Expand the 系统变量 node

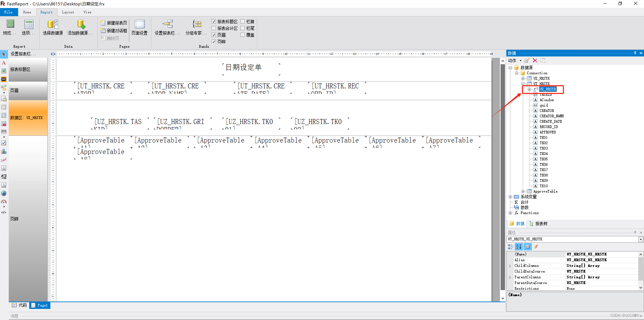click(510, 197)
